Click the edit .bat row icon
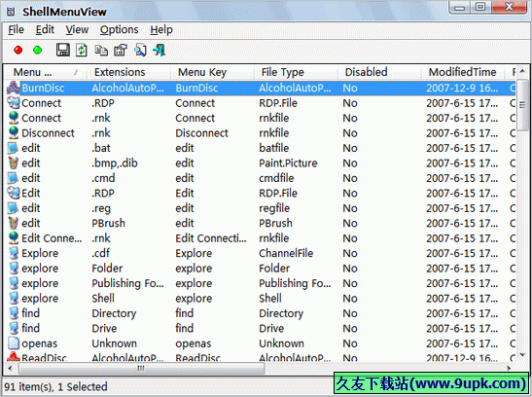 pyautogui.click(x=13, y=148)
